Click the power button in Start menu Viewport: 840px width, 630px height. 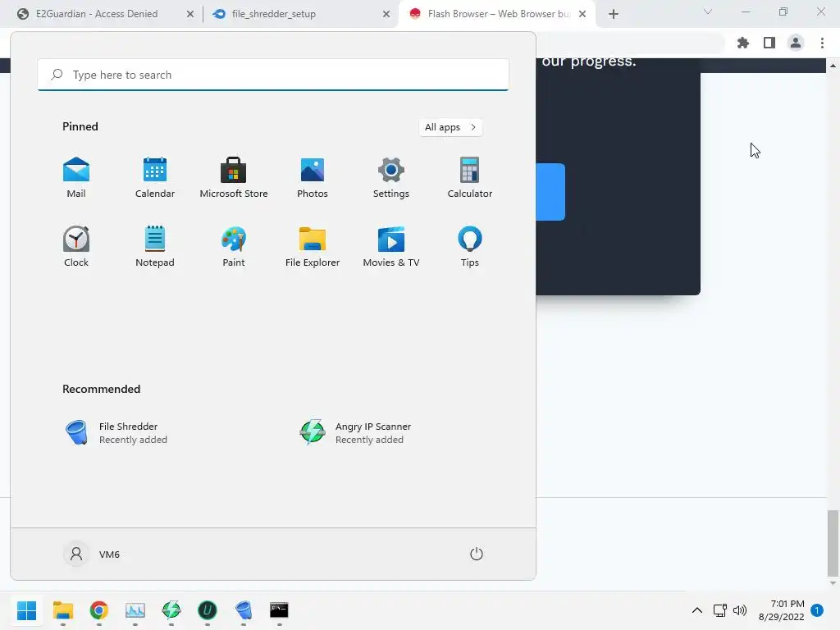(477, 554)
